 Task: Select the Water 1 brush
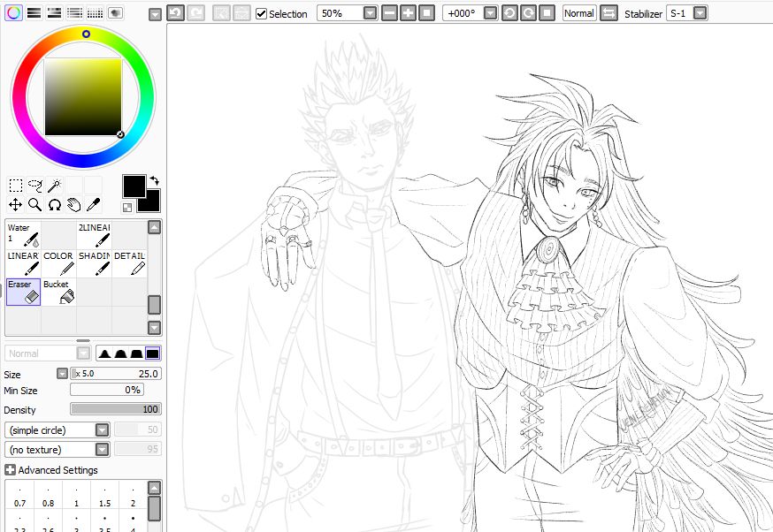coord(23,235)
